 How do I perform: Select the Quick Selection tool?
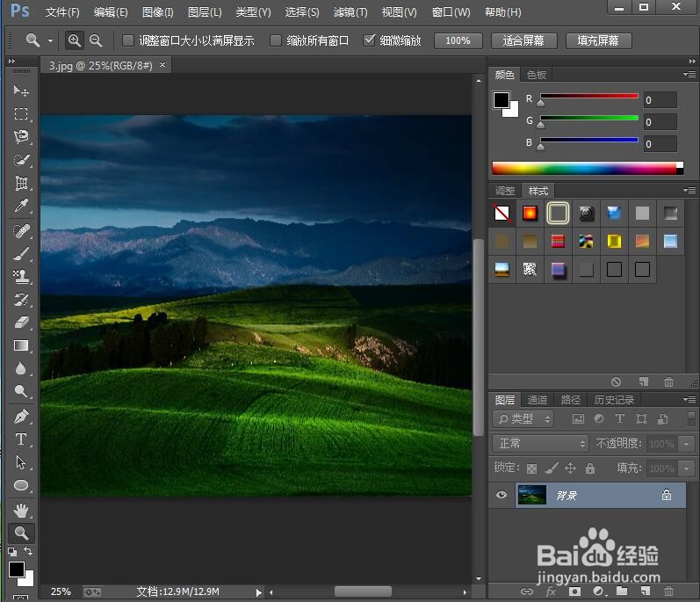pos(20,159)
